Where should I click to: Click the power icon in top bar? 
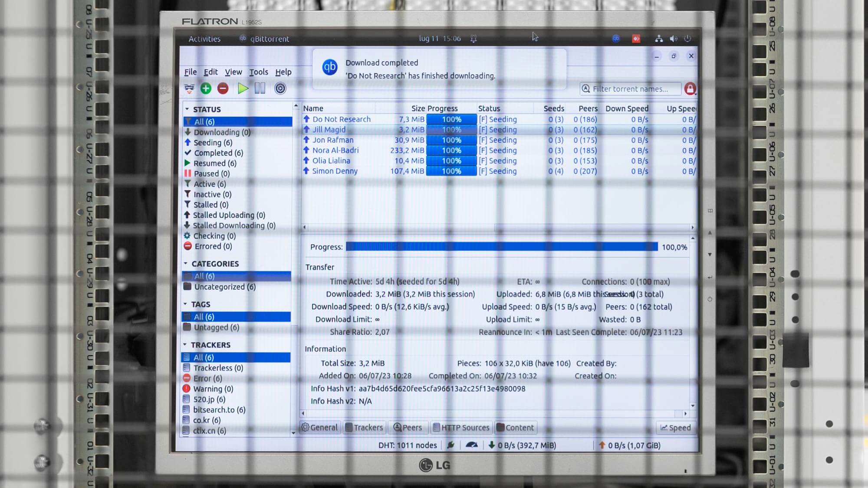(687, 39)
